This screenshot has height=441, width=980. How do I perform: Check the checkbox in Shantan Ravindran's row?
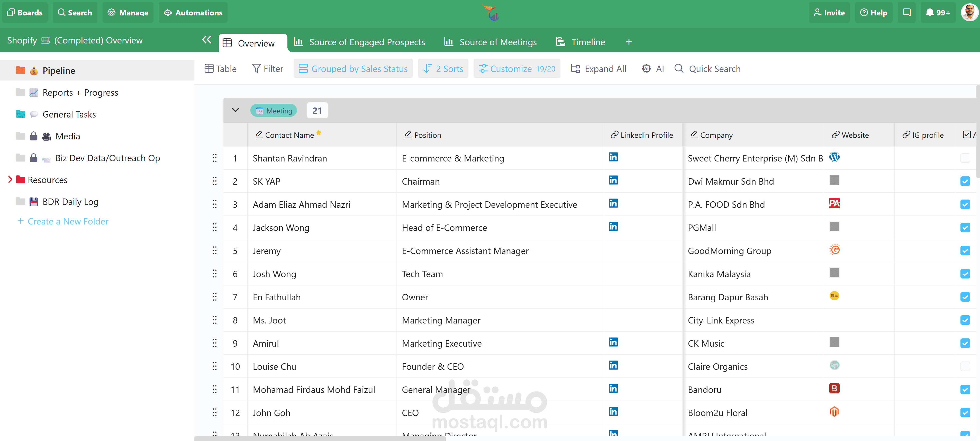(965, 158)
